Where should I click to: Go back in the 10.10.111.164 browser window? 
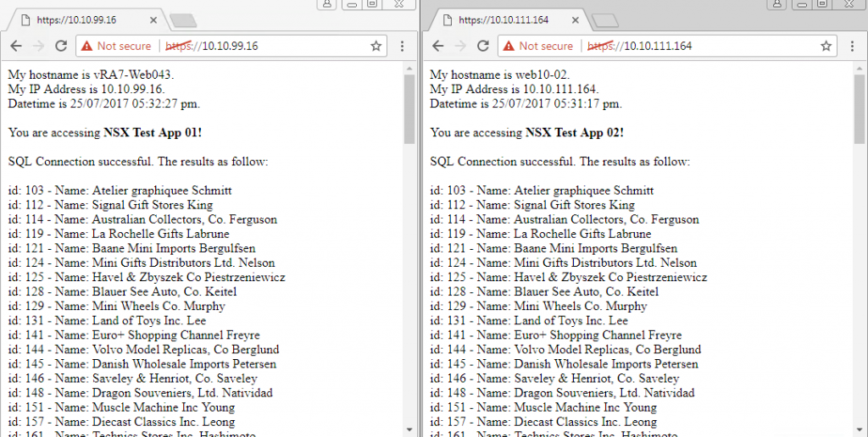point(438,46)
